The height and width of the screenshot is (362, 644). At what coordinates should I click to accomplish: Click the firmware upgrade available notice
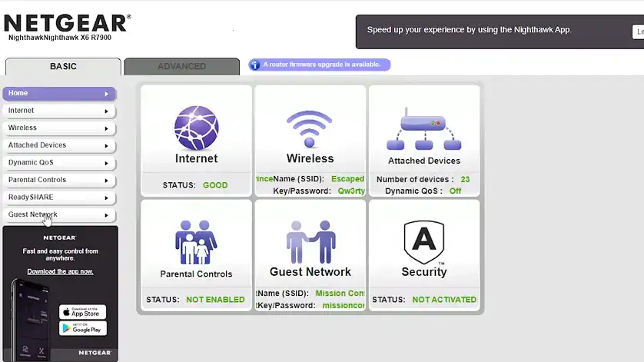coord(321,65)
